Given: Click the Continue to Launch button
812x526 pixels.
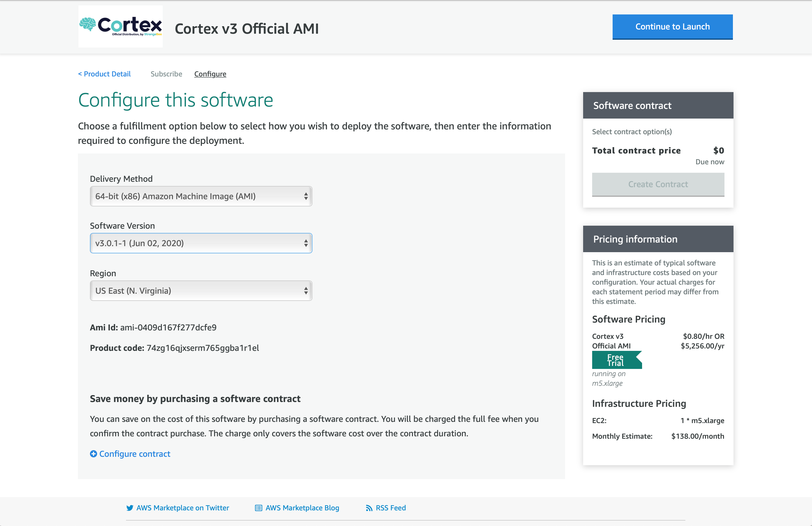Looking at the screenshot, I should 672,26.
